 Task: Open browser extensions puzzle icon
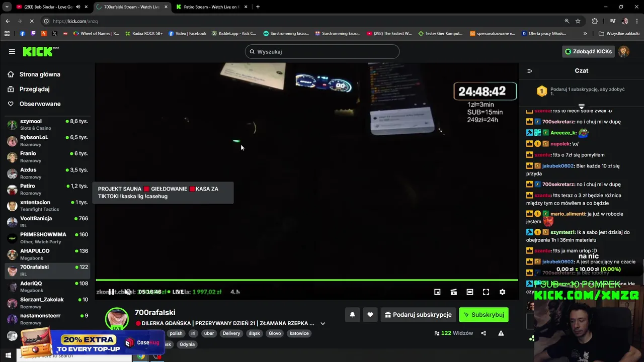point(595,21)
